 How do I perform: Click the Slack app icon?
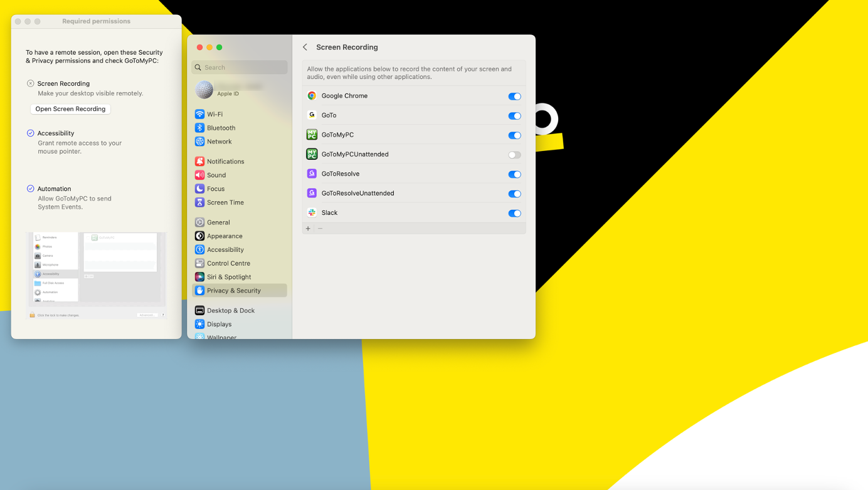click(x=312, y=213)
